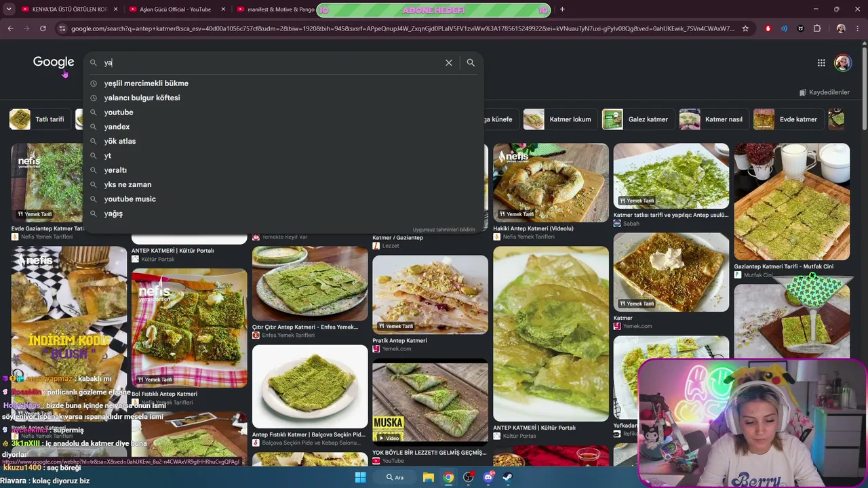
Task: Click the Google logo
Action: click(x=54, y=62)
